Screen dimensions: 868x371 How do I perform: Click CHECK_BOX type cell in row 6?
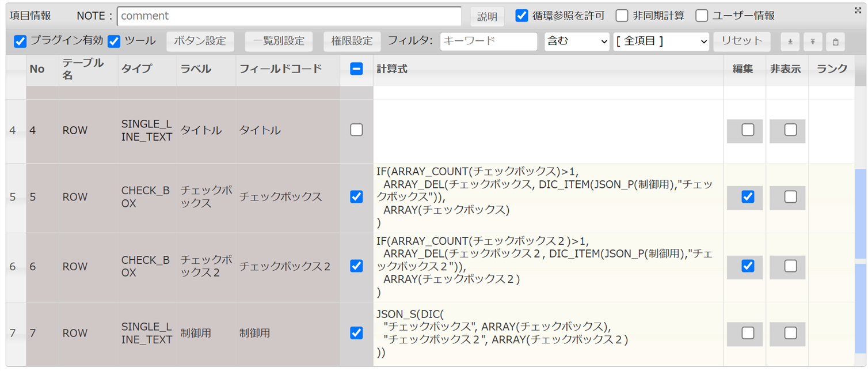point(147,267)
